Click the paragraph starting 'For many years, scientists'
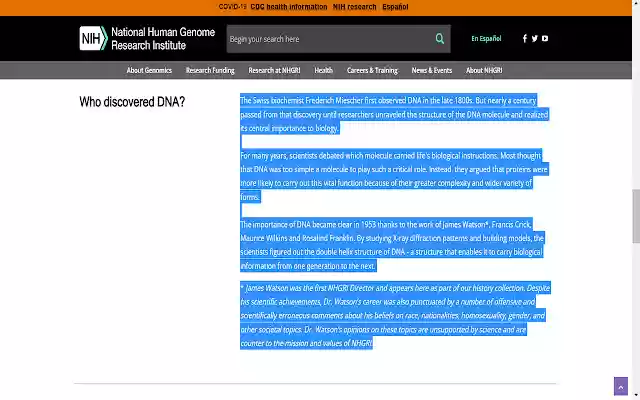The image size is (640, 400). pos(394,176)
